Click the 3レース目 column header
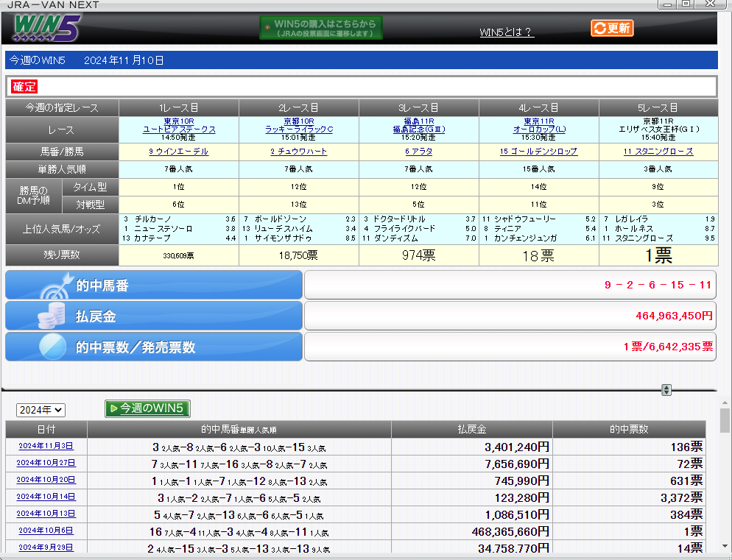The image size is (732, 560). (419, 107)
